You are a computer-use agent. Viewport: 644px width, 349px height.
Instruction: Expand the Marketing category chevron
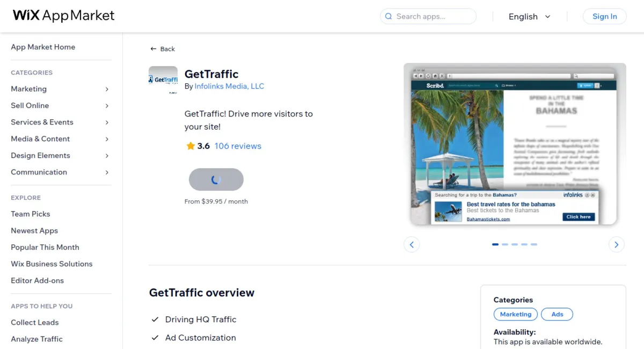[x=107, y=89]
